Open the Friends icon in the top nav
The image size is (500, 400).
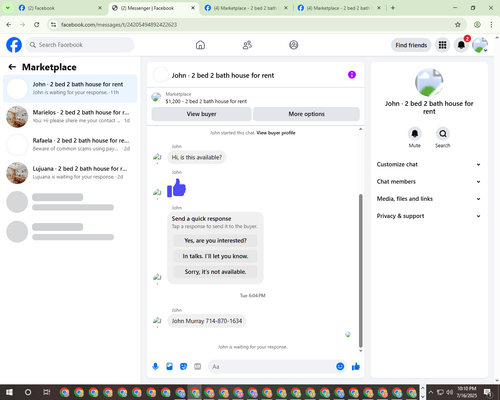pyautogui.click(x=247, y=45)
